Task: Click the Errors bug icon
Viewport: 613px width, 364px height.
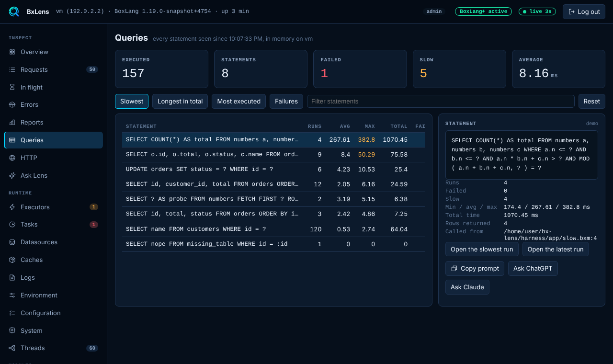Action: click(12, 104)
